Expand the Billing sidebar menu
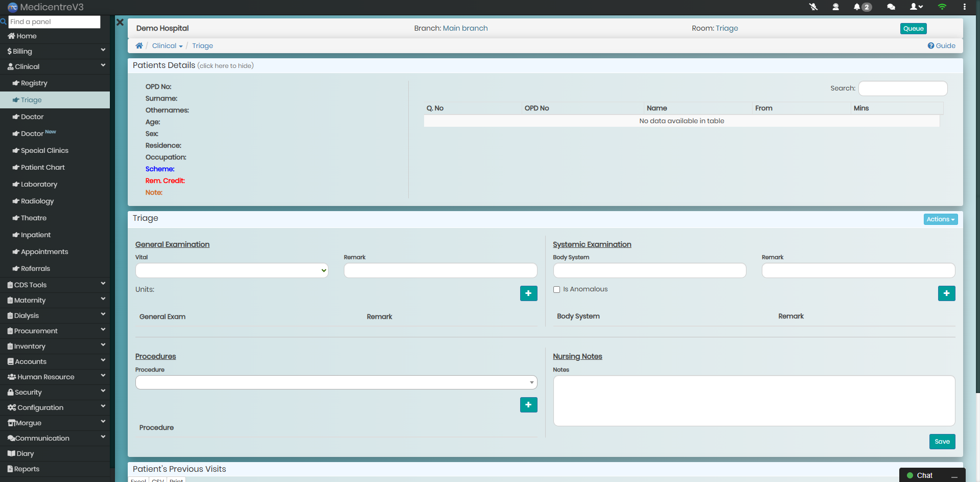980x482 pixels. point(55,51)
